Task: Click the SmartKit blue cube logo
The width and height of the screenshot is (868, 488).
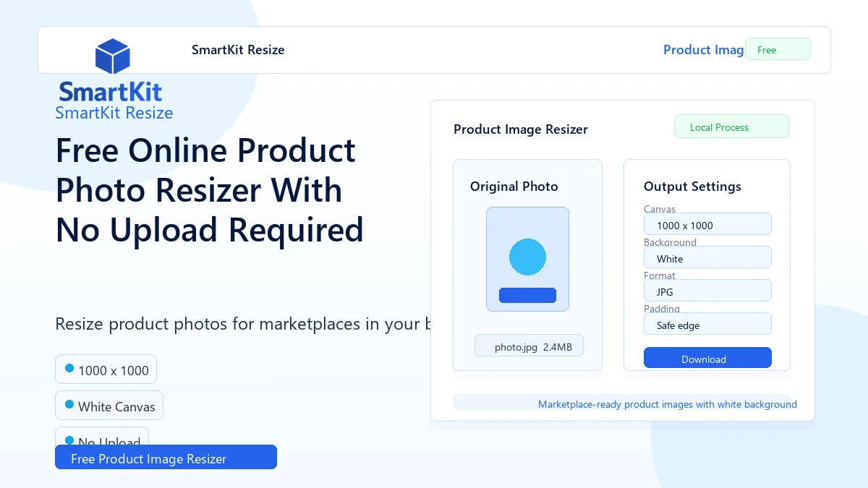Action: click(x=112, y=56)
